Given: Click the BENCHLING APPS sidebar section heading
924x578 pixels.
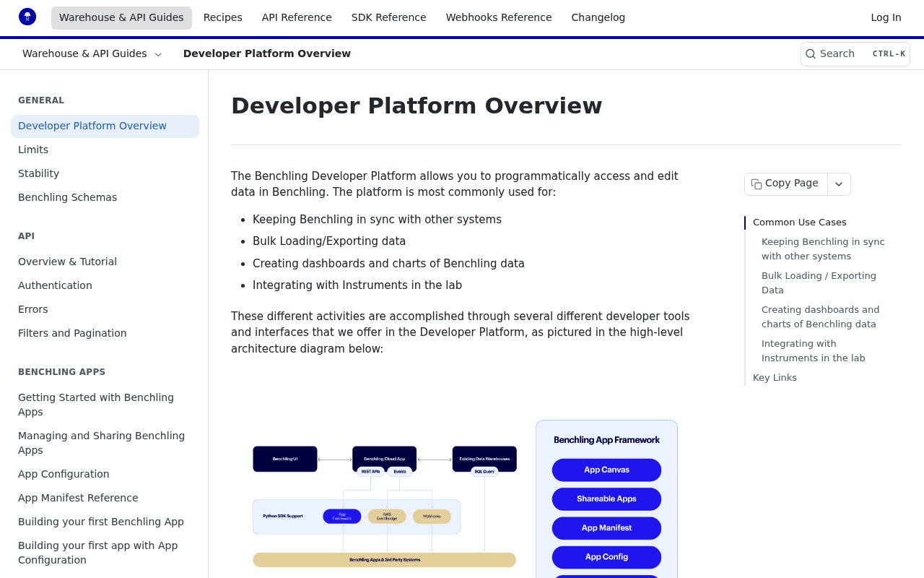Looking at the screenshot, I should click(61, 372).
